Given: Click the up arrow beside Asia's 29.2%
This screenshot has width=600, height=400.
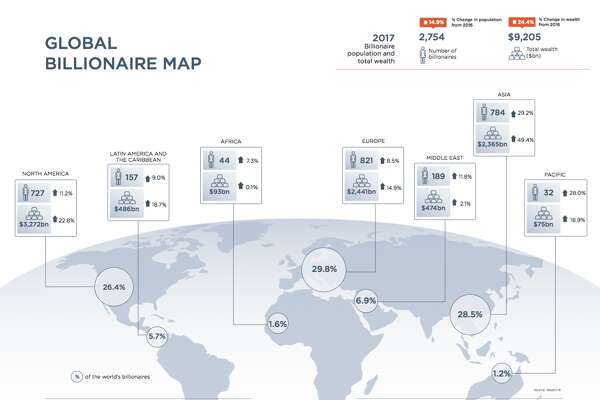Looking at the screenshot, I should (x=514, y=113).
